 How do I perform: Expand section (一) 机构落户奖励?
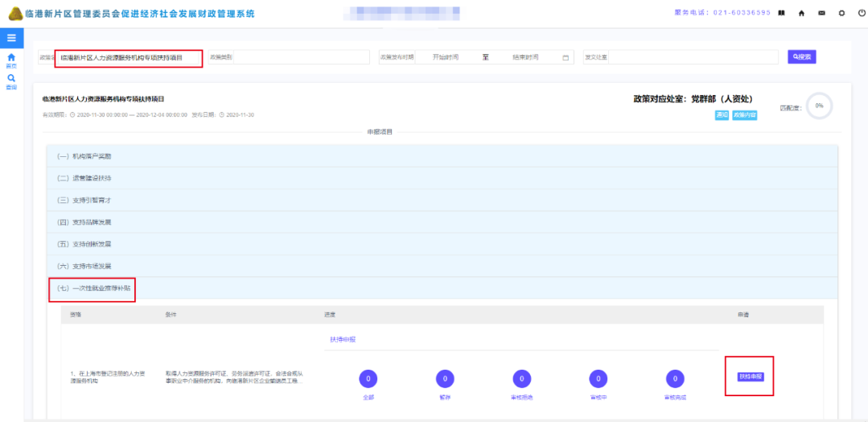tap(442, 156)
